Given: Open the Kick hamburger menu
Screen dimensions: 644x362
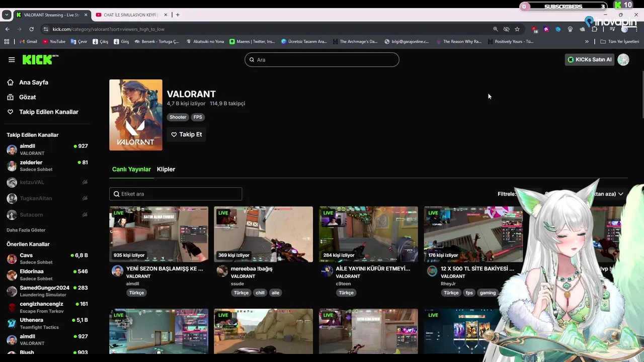Looking at the screenshot, I should pyautogui.click(x=12, y=60).
